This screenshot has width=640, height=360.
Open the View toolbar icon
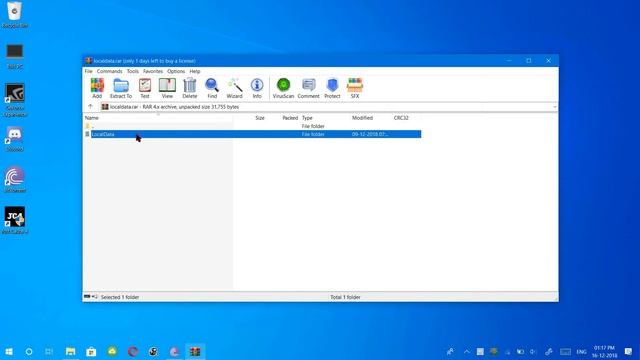[167, 88]
